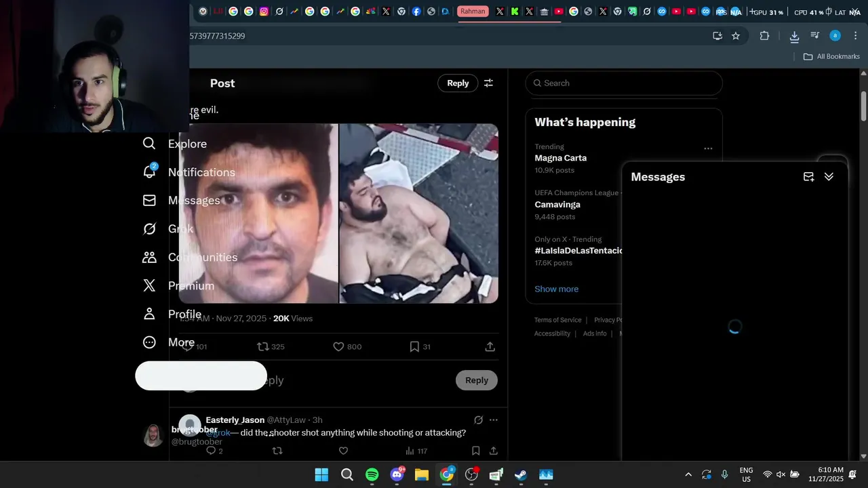Open Discord from the taskbar
Viewport: 868px width, 488px height.
[x=397, y=474]
